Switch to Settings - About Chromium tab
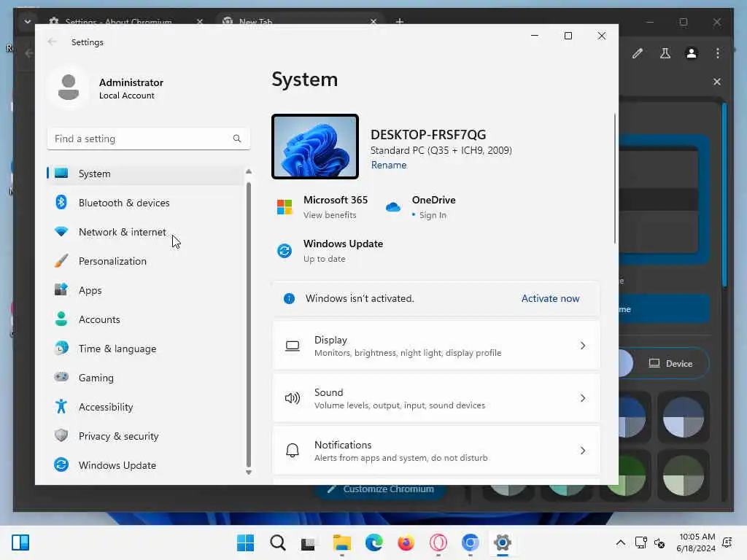This screenshot has width=747, height=560. click(x=125, y=21)
